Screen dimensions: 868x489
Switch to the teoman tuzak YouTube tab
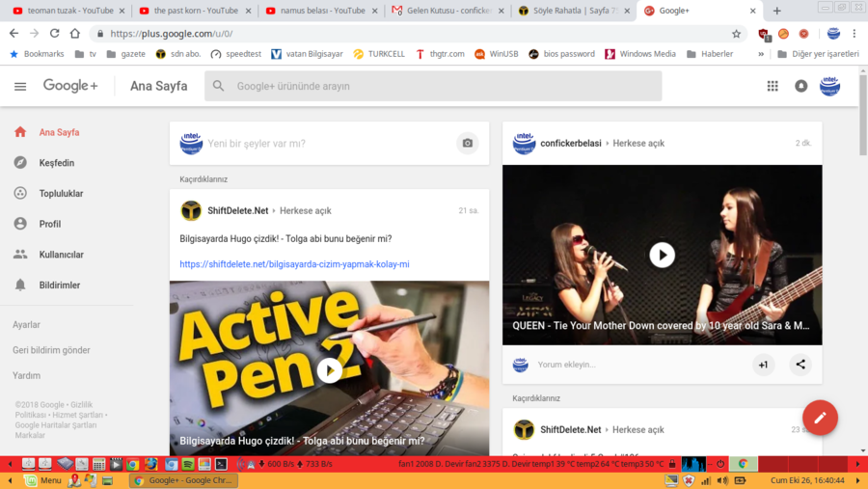tap(68, 11)
